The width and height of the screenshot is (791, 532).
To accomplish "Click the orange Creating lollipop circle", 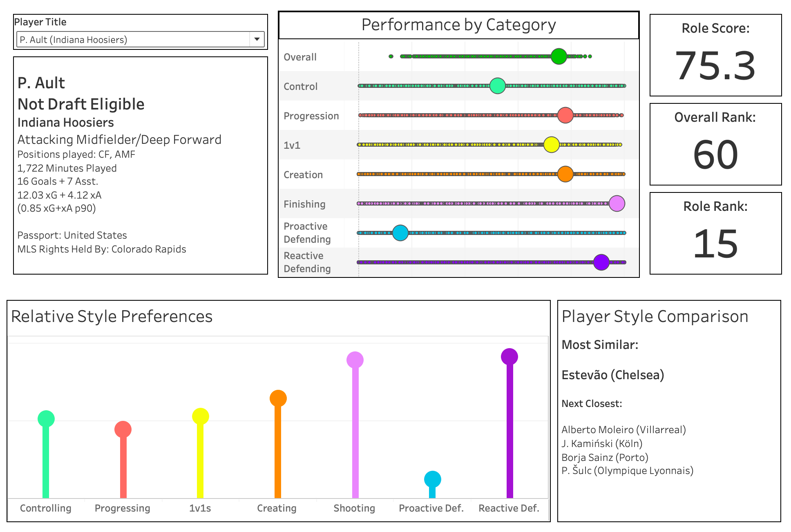I will point(278,398).
